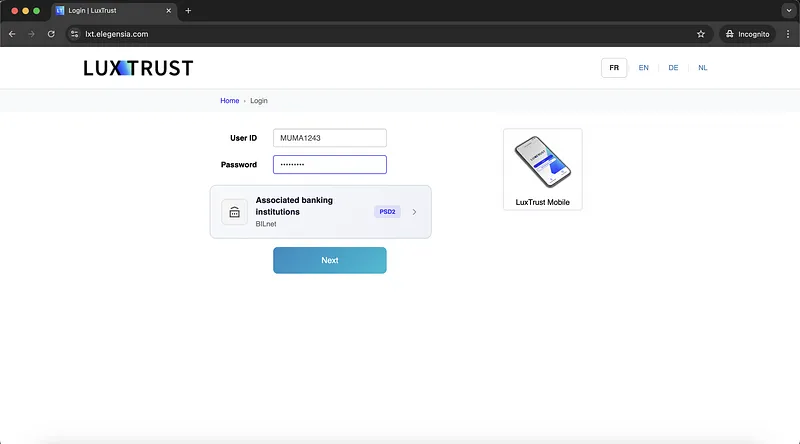Bookmark this page with star icon
This screenshot has width=800, height=444.
(x=701, y=34)
